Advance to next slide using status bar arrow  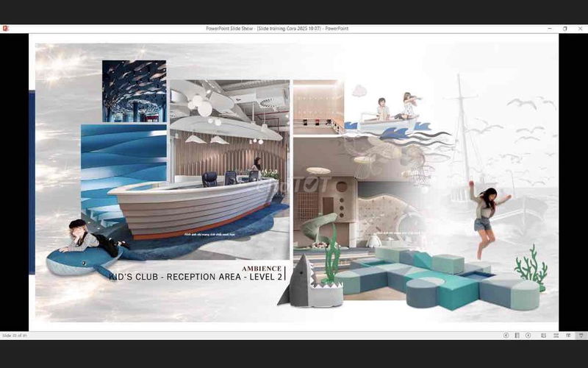click(528, 336)
